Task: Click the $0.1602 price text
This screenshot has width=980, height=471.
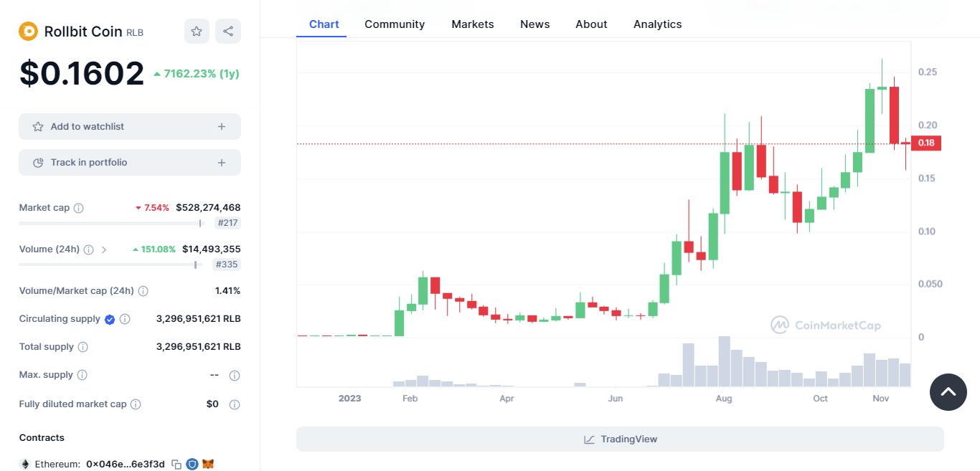Action: click(x=82, y=73)
